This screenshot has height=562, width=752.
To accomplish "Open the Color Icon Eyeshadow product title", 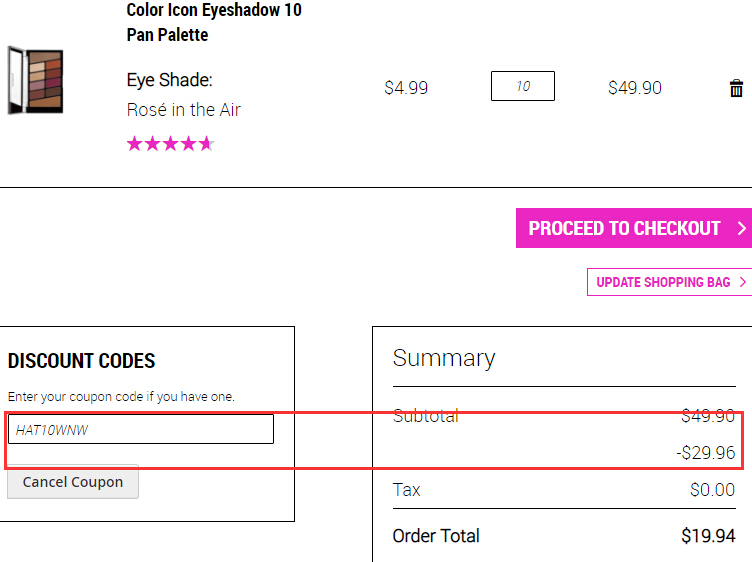I will click(x=214, y=22).
